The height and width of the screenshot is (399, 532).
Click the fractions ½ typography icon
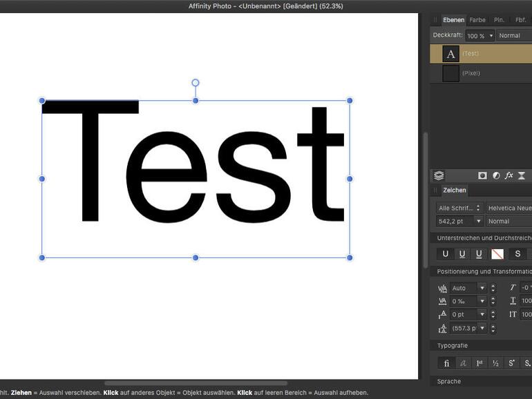pos(495,363)
